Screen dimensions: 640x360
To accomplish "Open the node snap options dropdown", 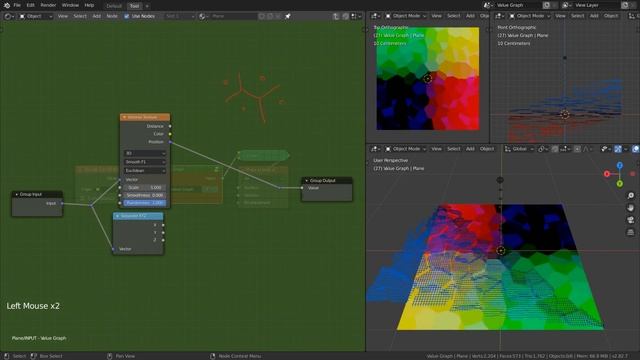I will (356, 16).
